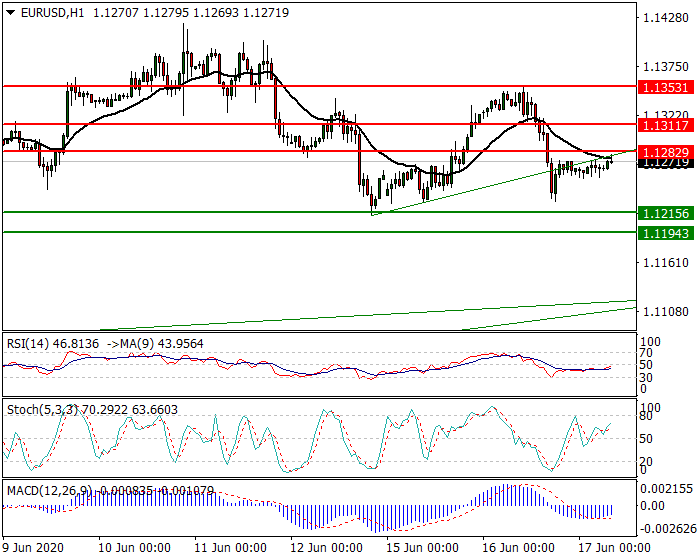Select the EURUSD,H1 chart title text
Viewport: 700px width, 560px height.
point(52,13)
